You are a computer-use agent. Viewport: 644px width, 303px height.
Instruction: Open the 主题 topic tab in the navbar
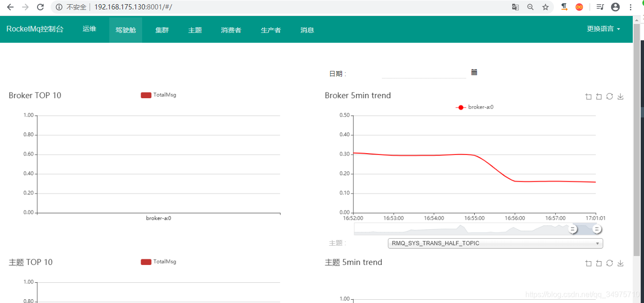[x=195, y=30]
